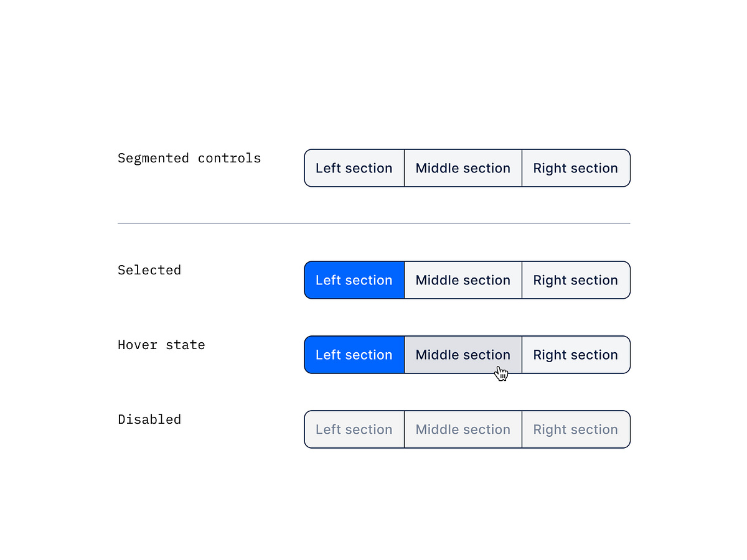Click the Segmented controls label

[x=189, y=158]
